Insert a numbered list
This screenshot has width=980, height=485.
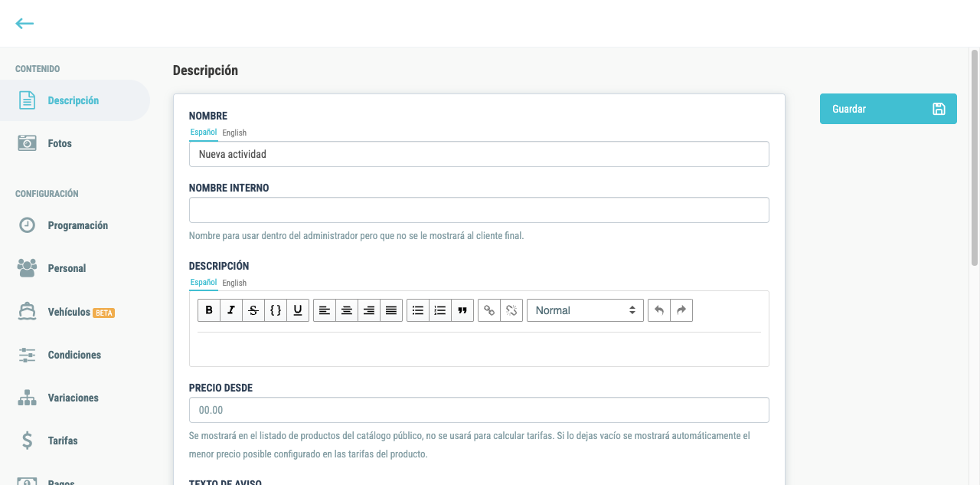440,310
